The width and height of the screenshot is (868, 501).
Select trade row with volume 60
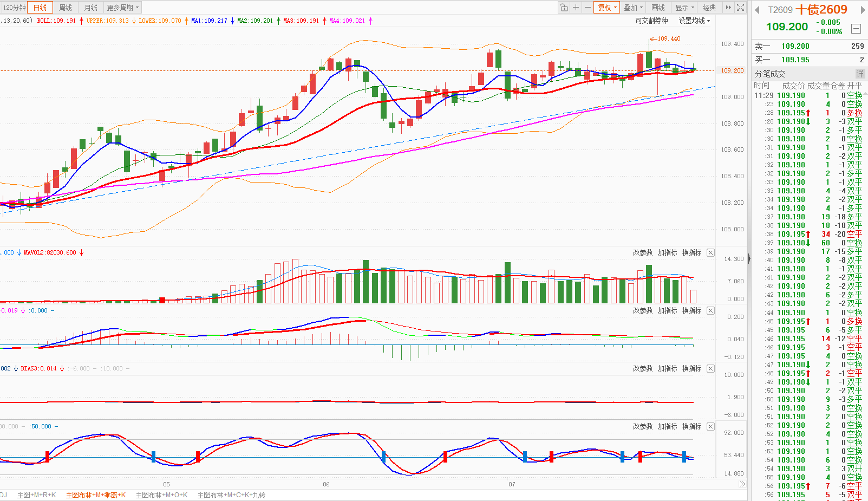[x=809, y=243]
